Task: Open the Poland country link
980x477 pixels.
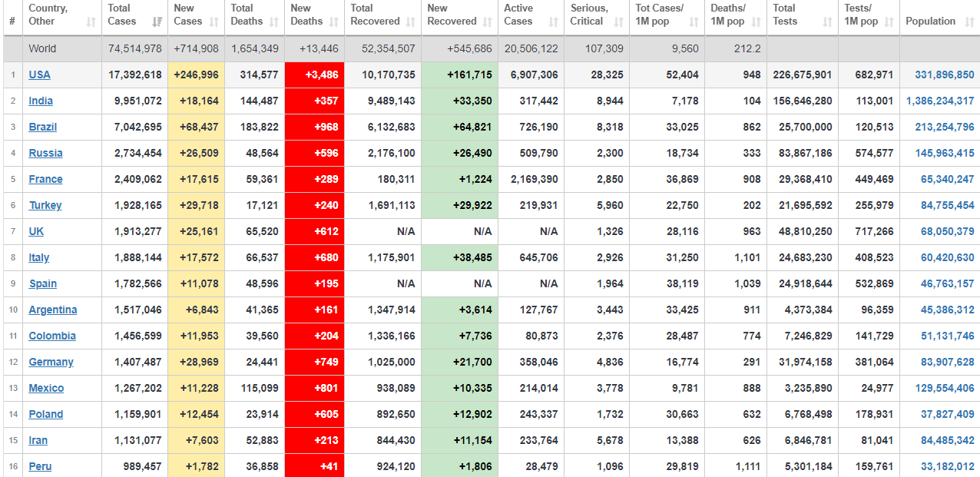Action: [x=46, y=414]
